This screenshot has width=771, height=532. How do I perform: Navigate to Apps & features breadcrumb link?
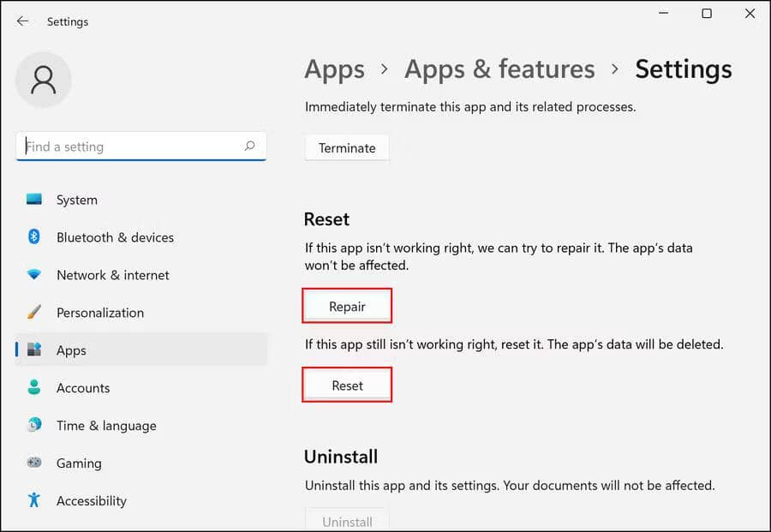(499, 69)
